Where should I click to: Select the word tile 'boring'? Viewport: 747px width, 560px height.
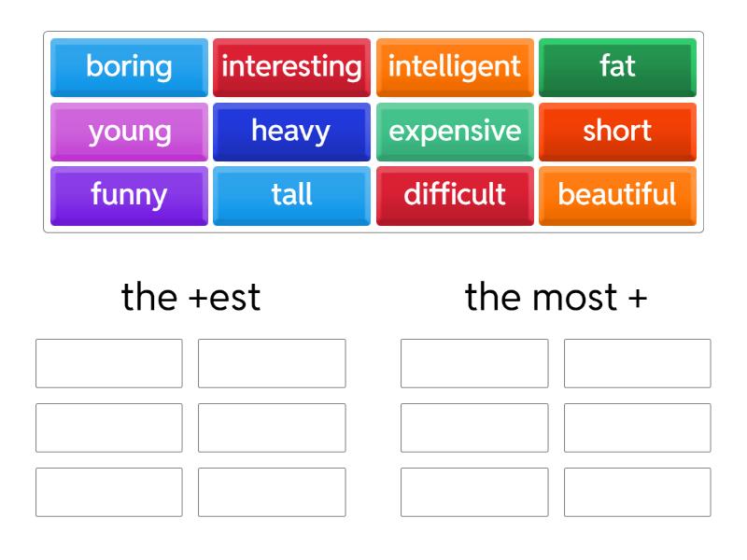tap(128, 66)
